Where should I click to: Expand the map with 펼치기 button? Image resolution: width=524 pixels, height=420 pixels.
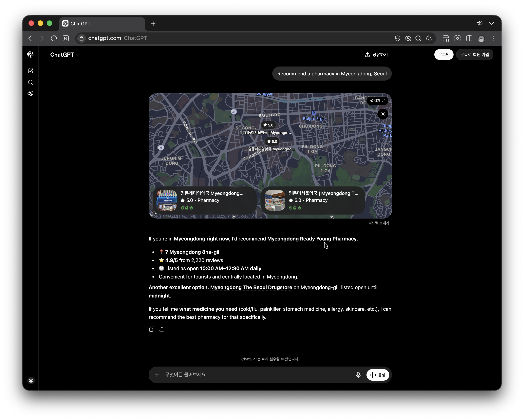[377, 100]
